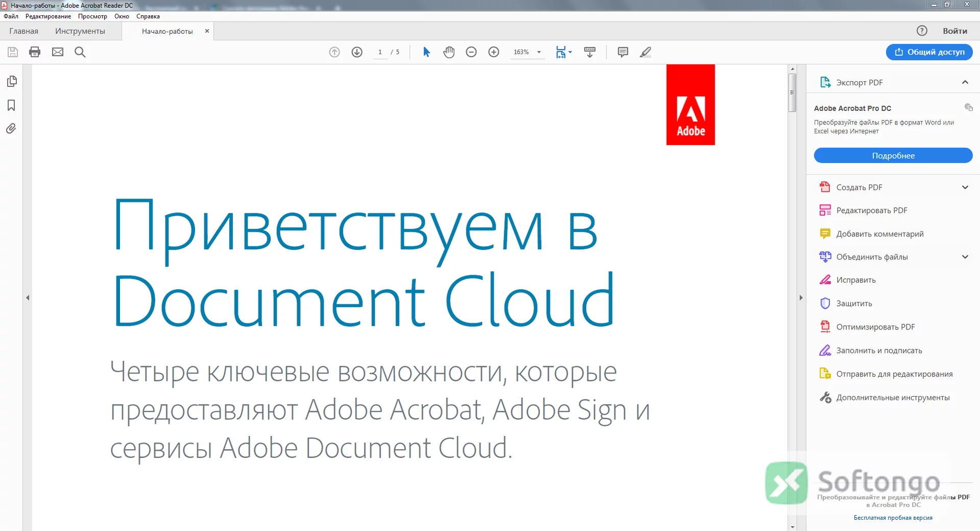Zoom out with minus icon
The width and height of the screenshot is (980, 531).
pyautogui.click(x=471, y=52)
